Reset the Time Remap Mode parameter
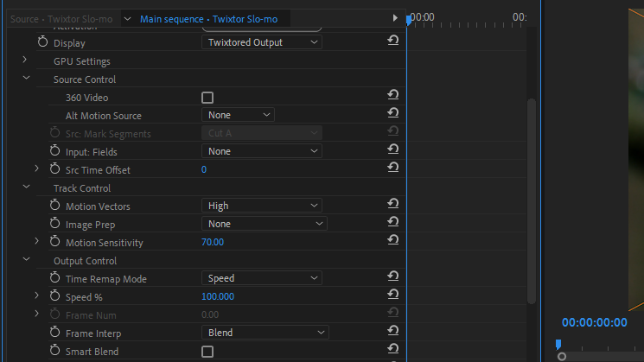 [393, 276]
